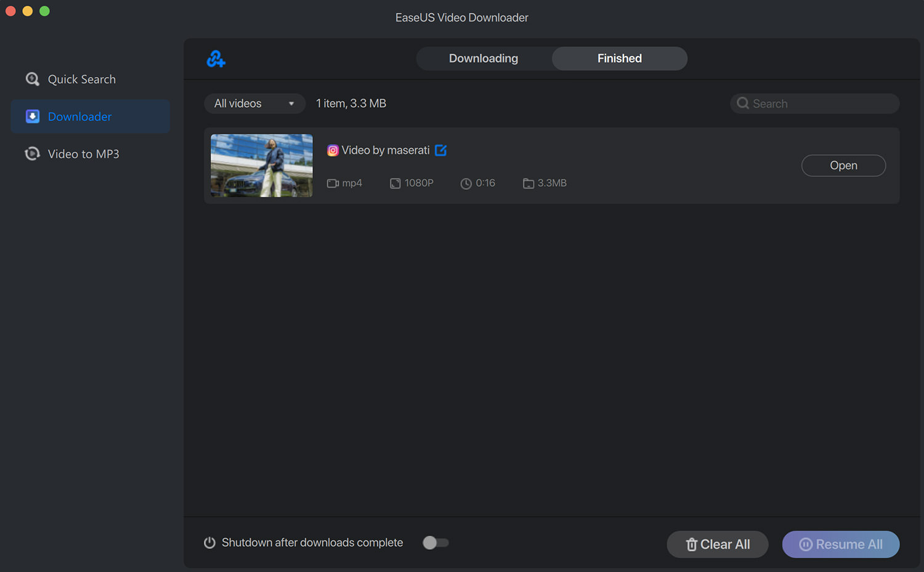924x572 pixels.
Task: Click the Downloader arrow icon
Action: (33, 116)
